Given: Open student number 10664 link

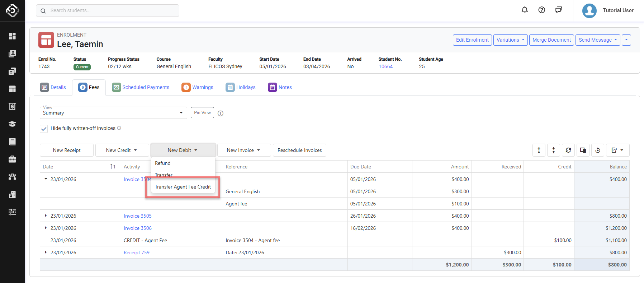Looking at the screenshot, I should [385, 66].
